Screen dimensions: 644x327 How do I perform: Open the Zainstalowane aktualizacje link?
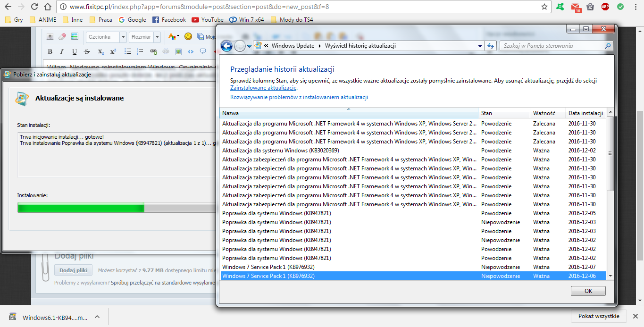[x=263, y=88]
